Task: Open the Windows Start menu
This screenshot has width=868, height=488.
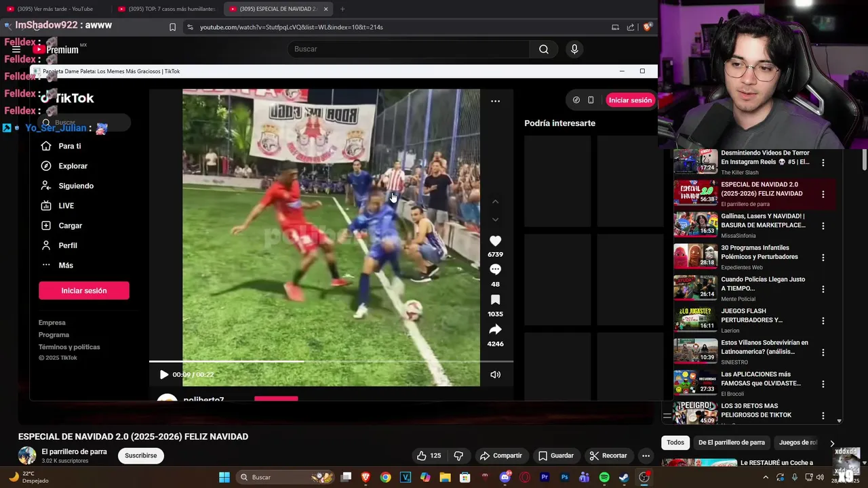Action: coord(224,477)
